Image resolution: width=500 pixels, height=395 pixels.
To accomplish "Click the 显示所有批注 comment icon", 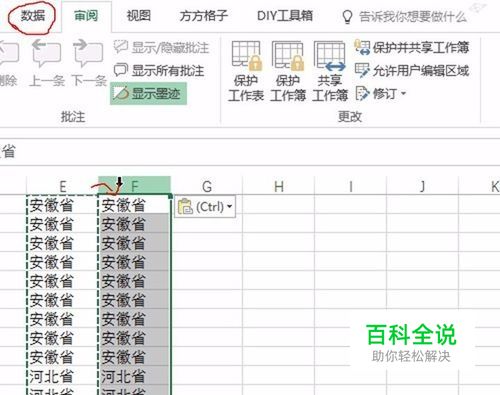I will coord(121,70).
